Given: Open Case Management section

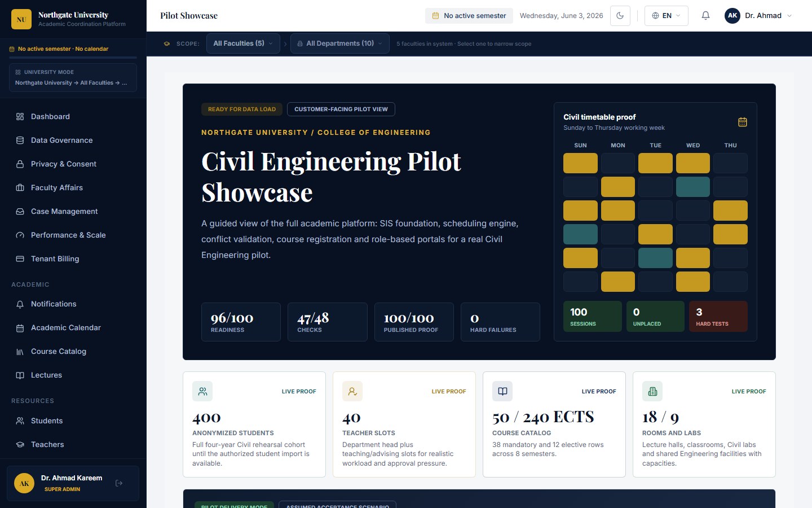Looking at the screenshot, I should coord(73,211).
